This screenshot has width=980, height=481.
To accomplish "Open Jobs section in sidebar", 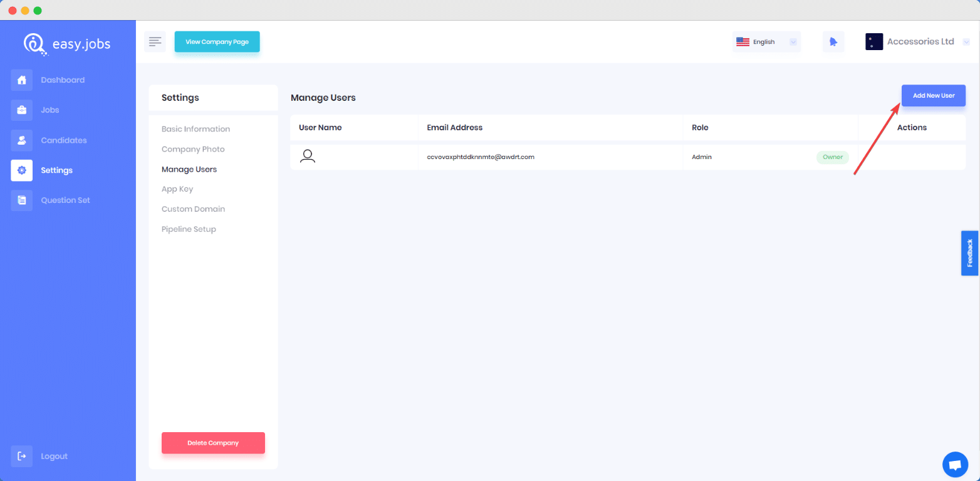I will click(50, 110).
